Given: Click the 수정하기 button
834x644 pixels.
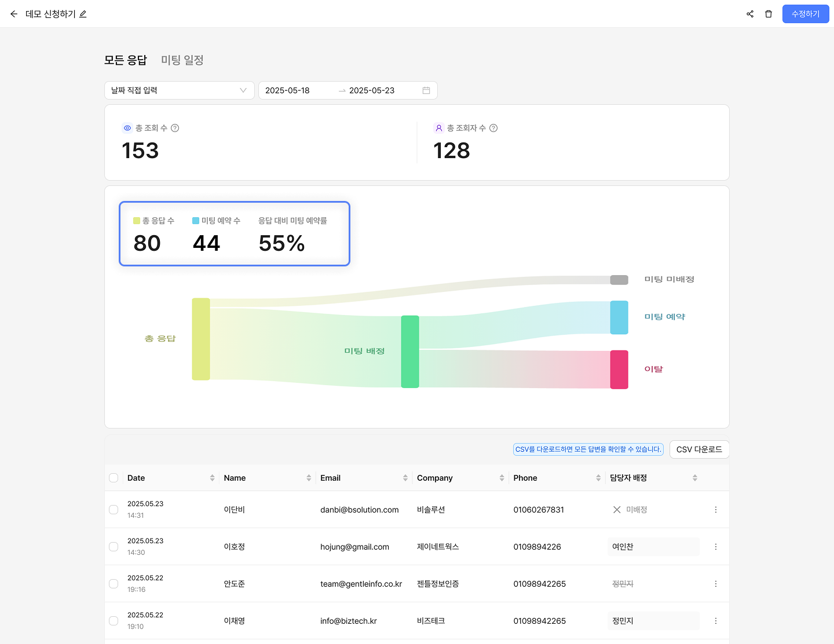Looking at the screenshot, I should [x=805, y=14].
